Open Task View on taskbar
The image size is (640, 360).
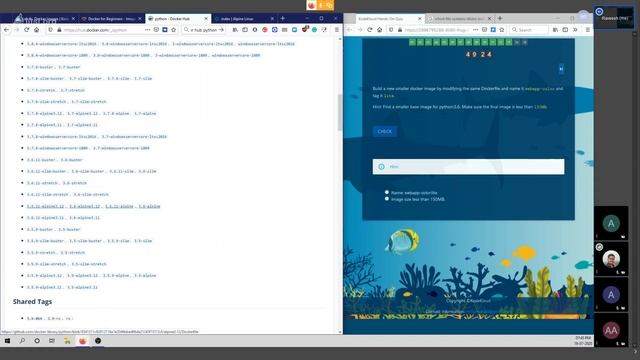click(x=52, y=341)
